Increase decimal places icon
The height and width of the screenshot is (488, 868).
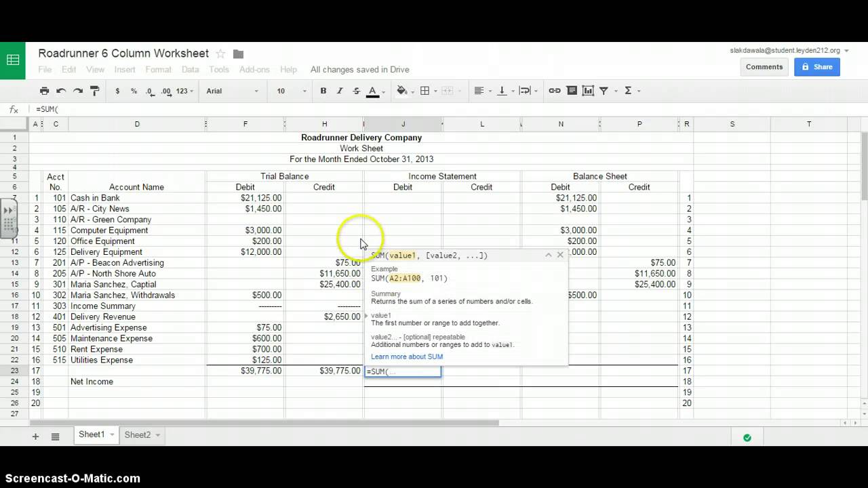click(x=165, y=91)
